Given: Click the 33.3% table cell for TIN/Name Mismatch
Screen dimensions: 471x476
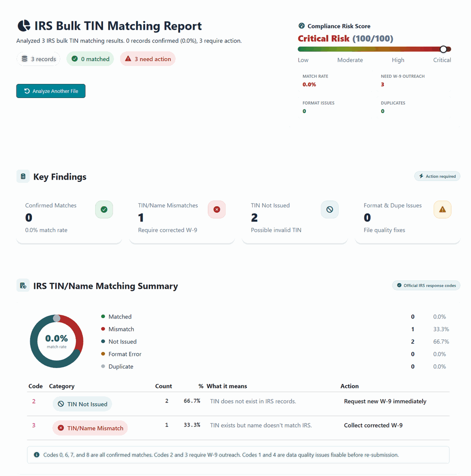Looking at the screenshot, I should (192, 425).
